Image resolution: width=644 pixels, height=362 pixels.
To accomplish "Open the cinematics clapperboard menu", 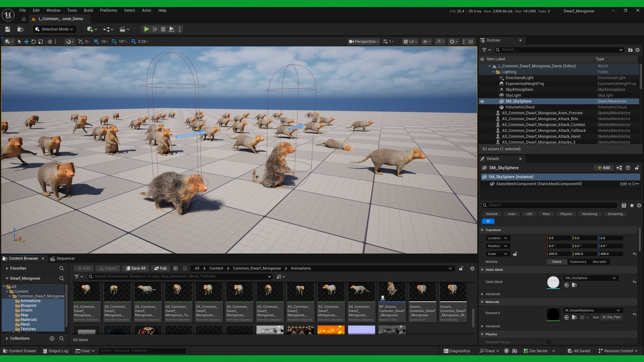I will [x=124, y=29].
